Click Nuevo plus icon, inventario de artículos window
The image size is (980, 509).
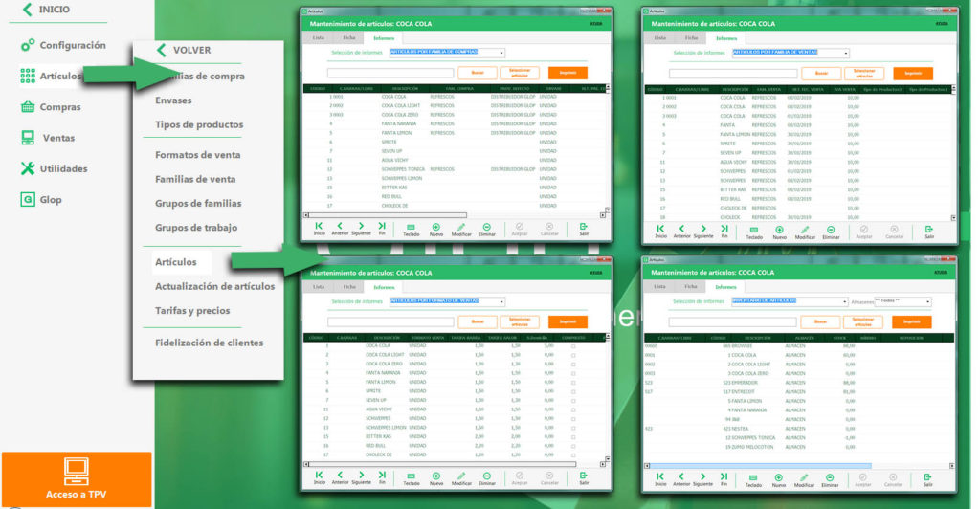(778, 479)
